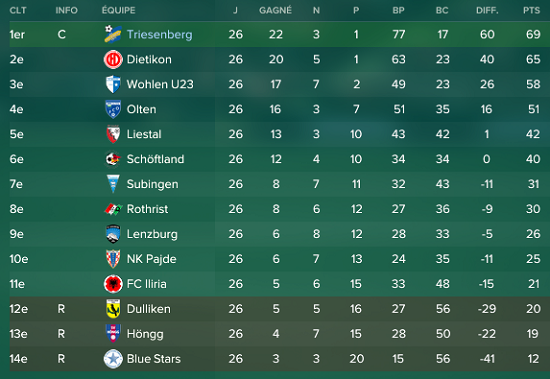Open the Höngg team name
The width and height of the screenshot is (550, 379).
click(x=145, y=334)
